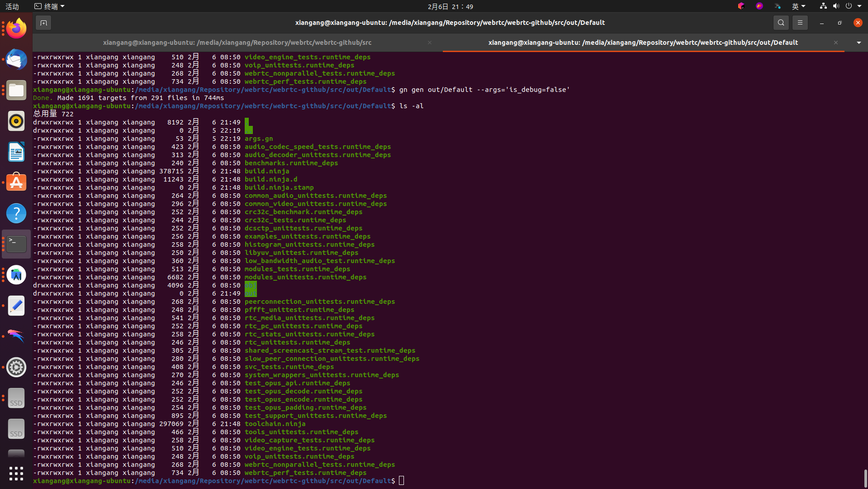Select low_bandwidth_audio_test.runtime_deps filename
The width and height of the screenshot is (868, 489).
(320, 261)
